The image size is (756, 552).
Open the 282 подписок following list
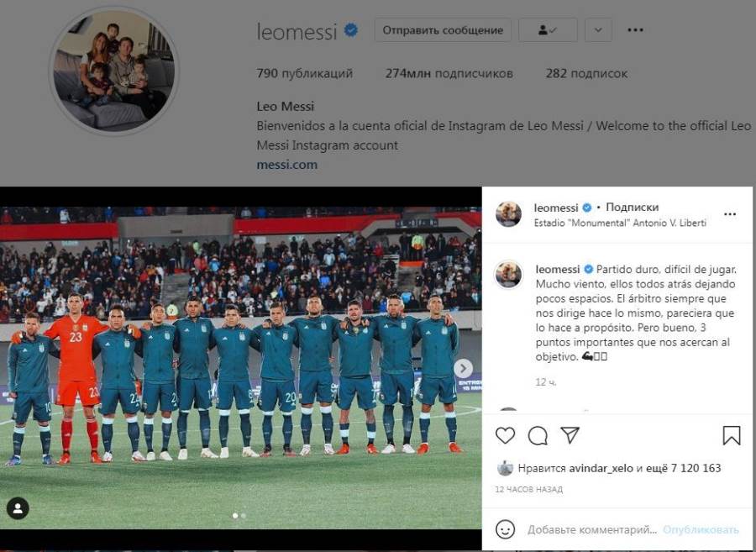[586, 73]
